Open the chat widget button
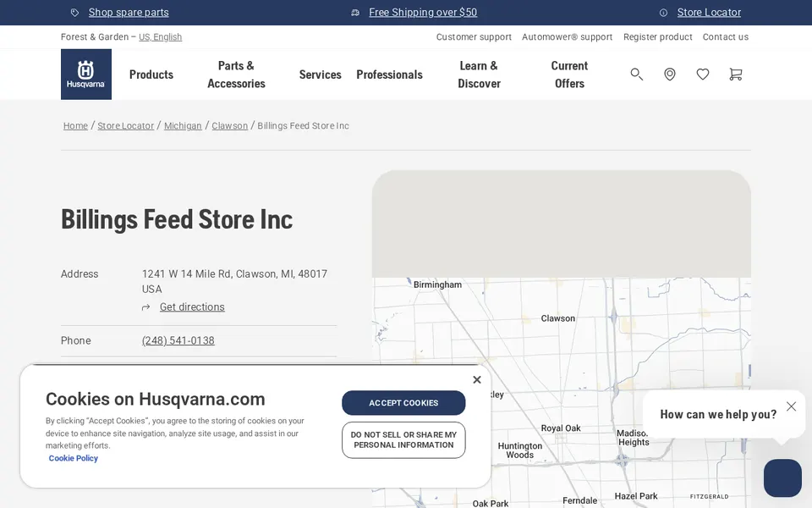Image resolution: width=812 pixels, height=508 pixels. coord(782,478)
